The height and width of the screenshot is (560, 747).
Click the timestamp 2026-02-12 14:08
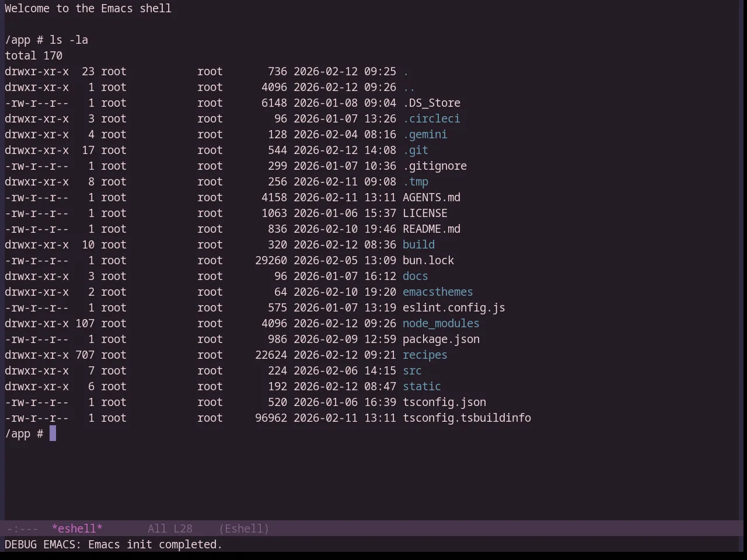coord(344,150)
